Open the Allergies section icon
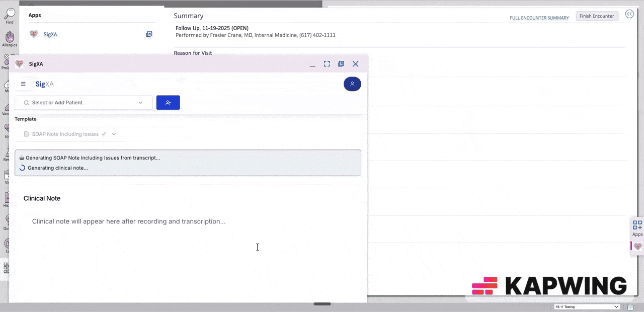The image size is (644, 312). (x=9, y=38)
